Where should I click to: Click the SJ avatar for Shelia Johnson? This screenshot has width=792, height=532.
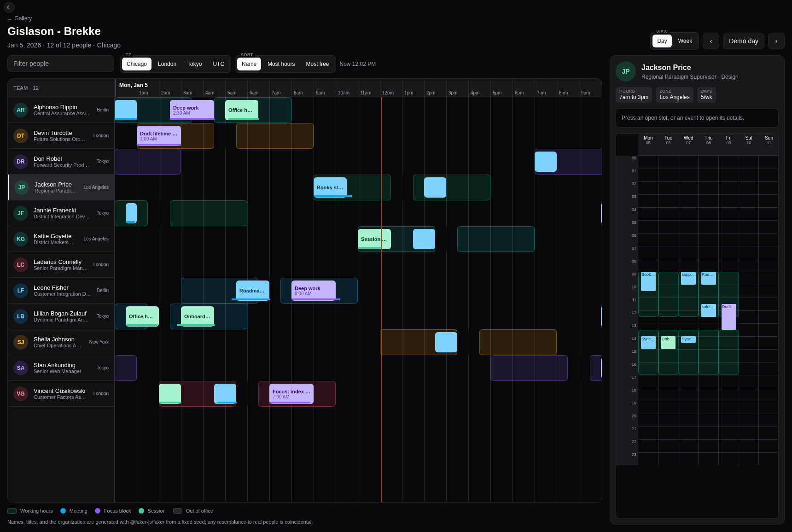(x=21, y=342)
